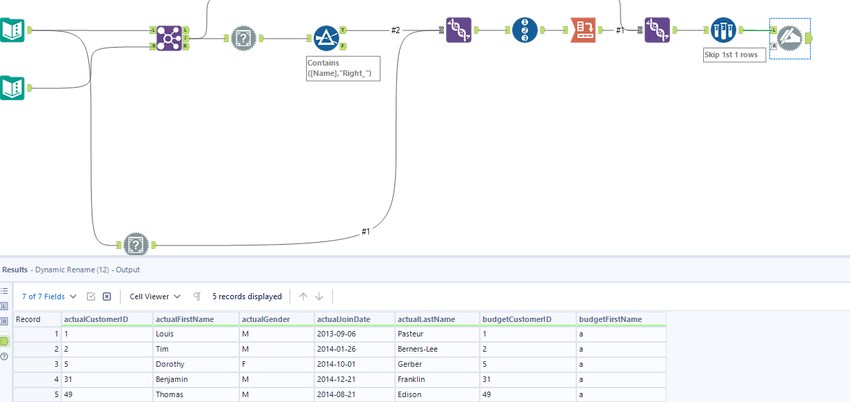This screenshot has height=402, width=850.
Task: Click the '5 records displayed' label
Action: 247,296
